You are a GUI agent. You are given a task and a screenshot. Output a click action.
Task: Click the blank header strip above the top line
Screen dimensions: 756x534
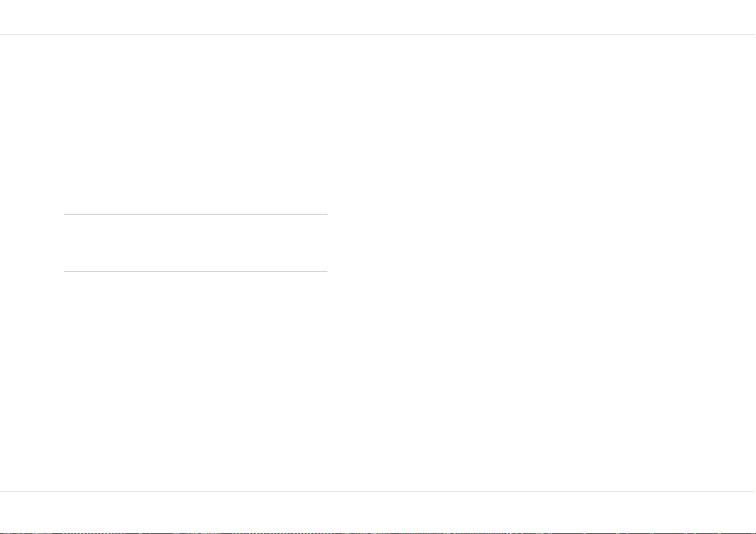pyautogui.click(x=378, y=17)
